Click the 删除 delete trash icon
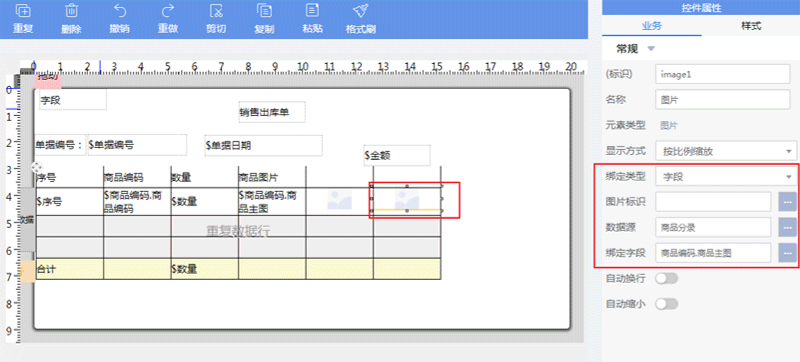 click(x=72, y=11)
